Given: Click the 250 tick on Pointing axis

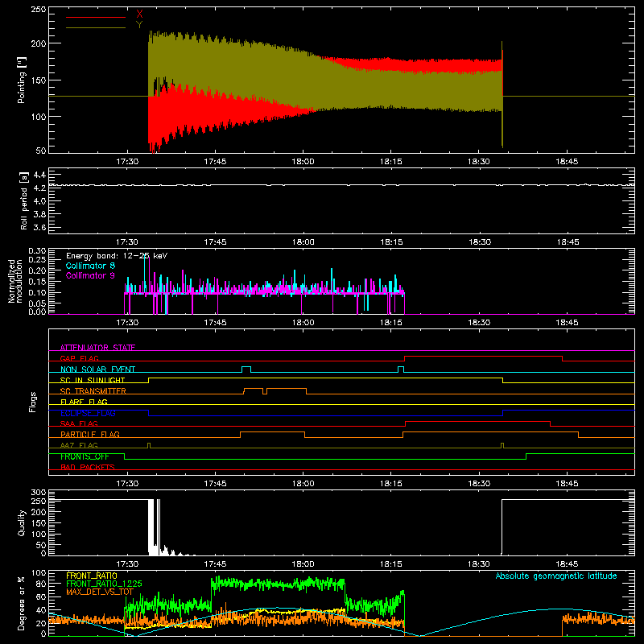Looking at the screenshot, I should pos(39,10).
